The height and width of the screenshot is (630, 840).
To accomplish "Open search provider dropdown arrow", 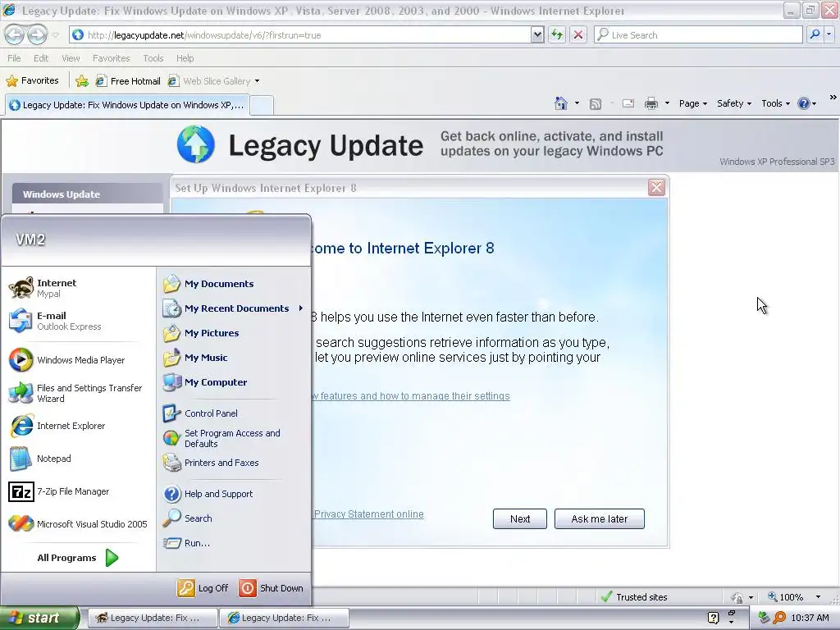I will pyautogui.click(x=829, y=34).
